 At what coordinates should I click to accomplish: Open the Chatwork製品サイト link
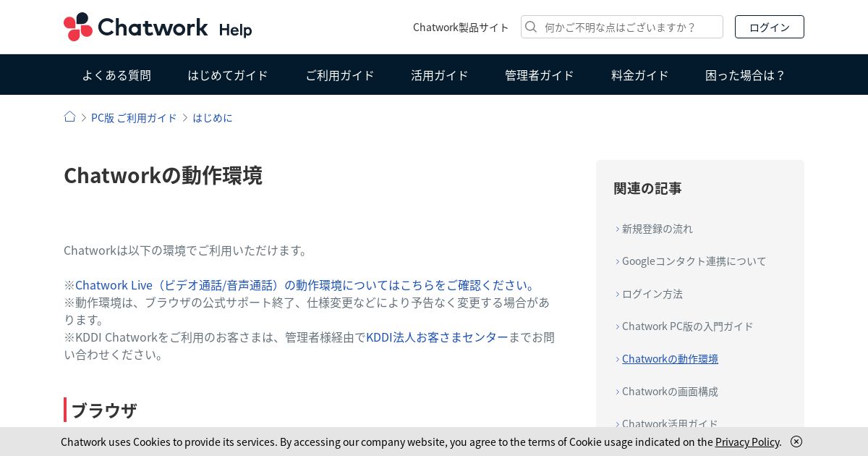(x=461, y=27)
